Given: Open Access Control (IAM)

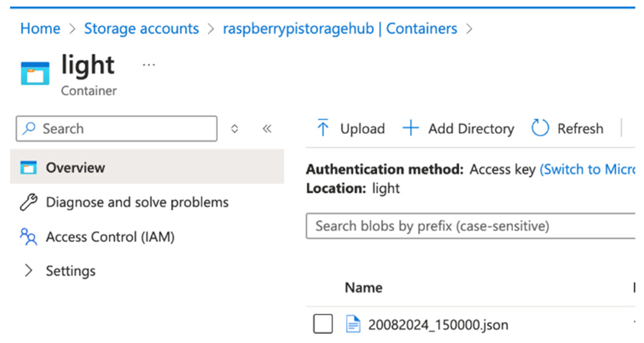Looking at the screenshot, I should coord(110,237).
